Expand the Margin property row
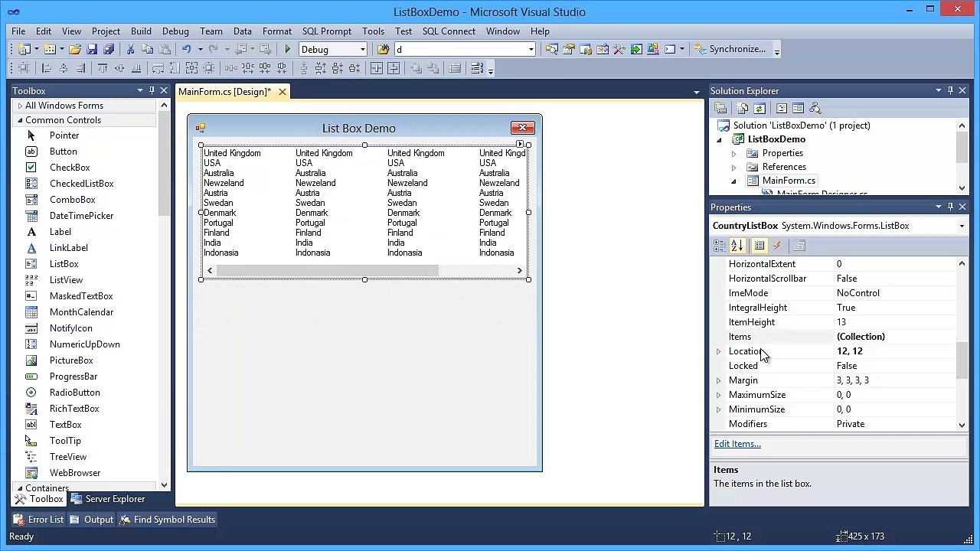This screenshot has width=980, height=551. [x=718, y=380]
